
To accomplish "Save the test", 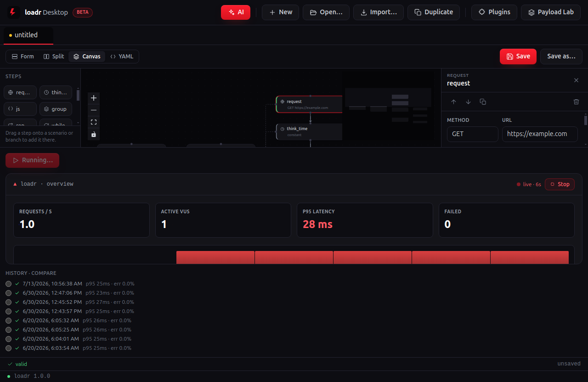I will click(x=518, y=57).
